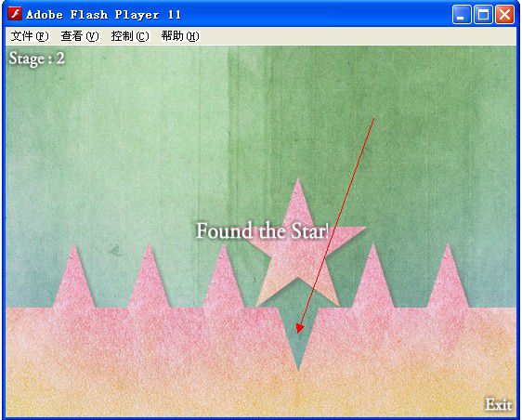
Task: Open the 查看(V) menu
Action: click(80, 36)
